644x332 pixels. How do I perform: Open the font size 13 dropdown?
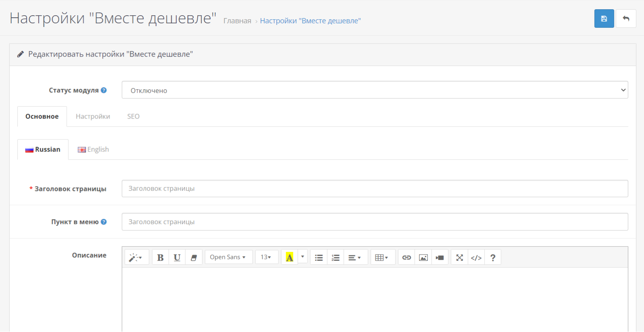tap(266, 257)
